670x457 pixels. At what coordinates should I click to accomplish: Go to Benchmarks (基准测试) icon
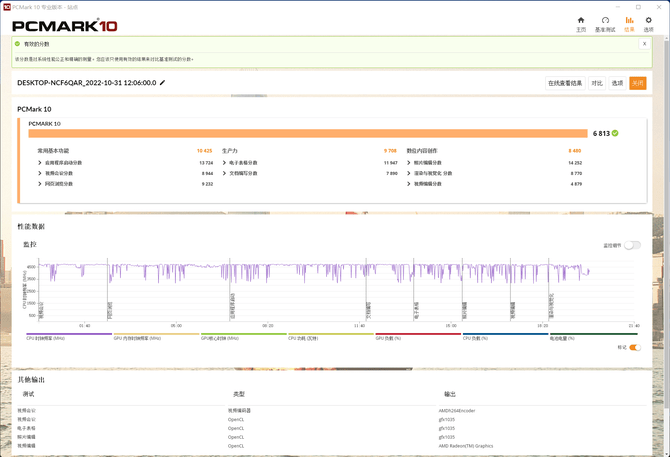click(x=605, y=23)
